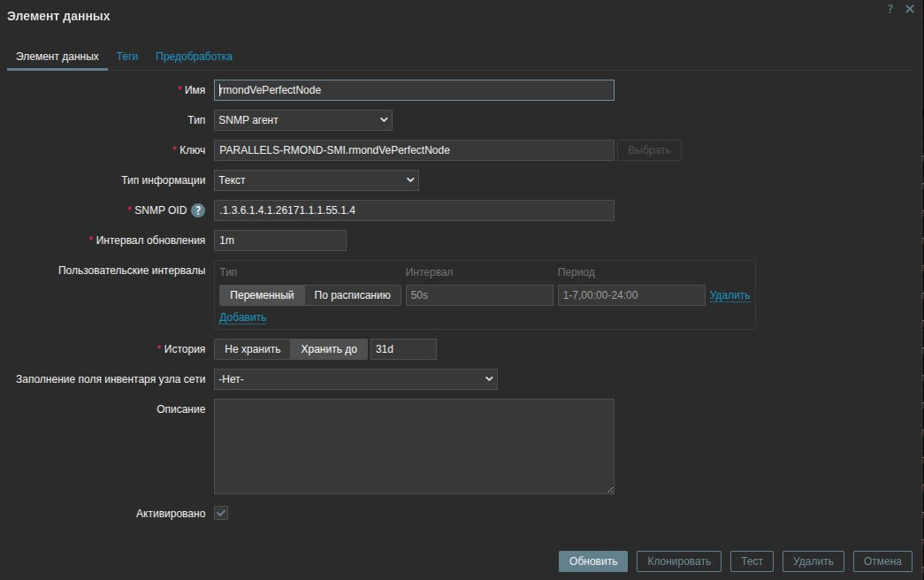
Task: Toggle the Активировано checkbox
Action: click(x=221, y=513)
